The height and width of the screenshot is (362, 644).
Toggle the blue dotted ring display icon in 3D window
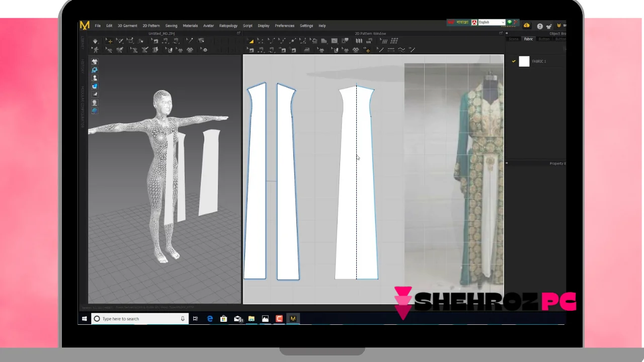[x=95, y=70]
